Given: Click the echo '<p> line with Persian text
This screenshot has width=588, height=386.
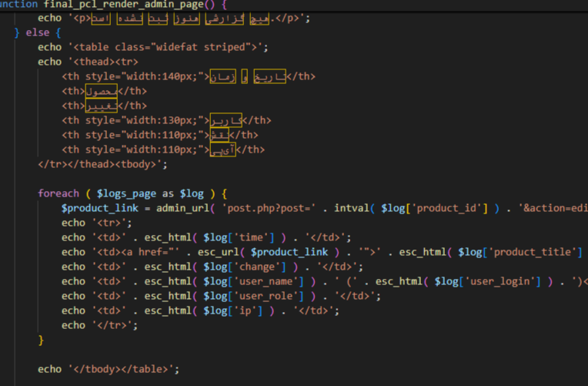Looking at the screenshot, I should coord(174,18).
